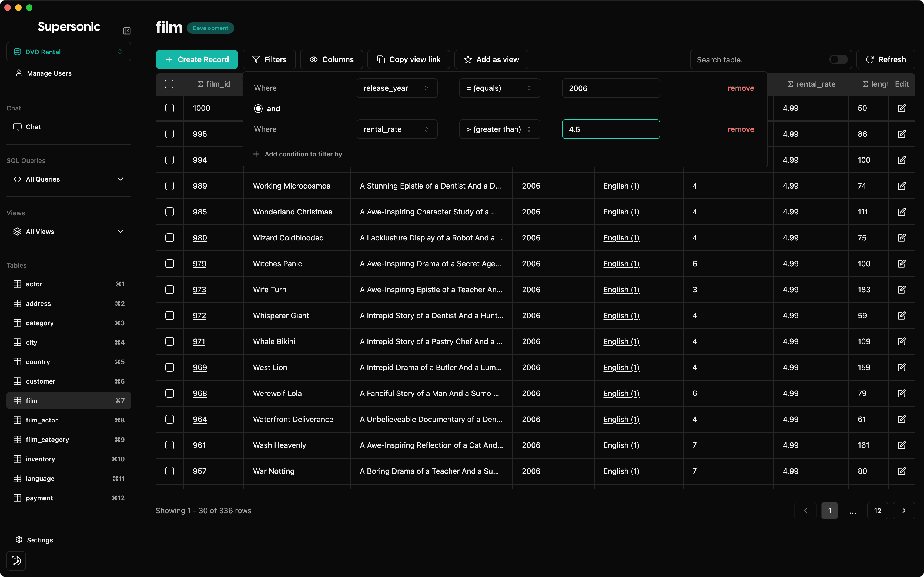This screenshot has height=577, width=924.
Task: Edit the War Notting record
Action: 902,471
